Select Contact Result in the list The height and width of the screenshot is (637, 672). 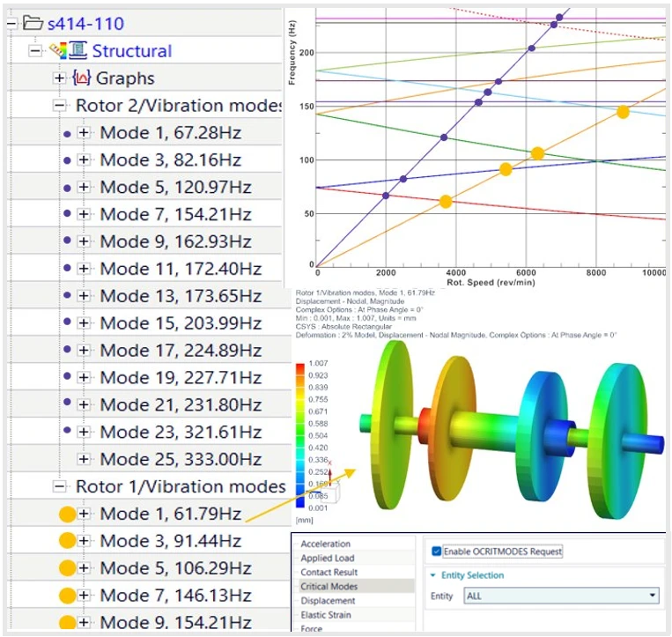[329, 572]
